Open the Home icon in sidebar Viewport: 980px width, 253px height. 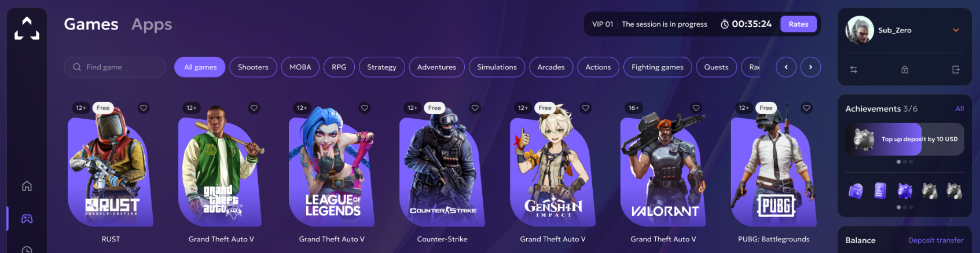click(27, 186)
